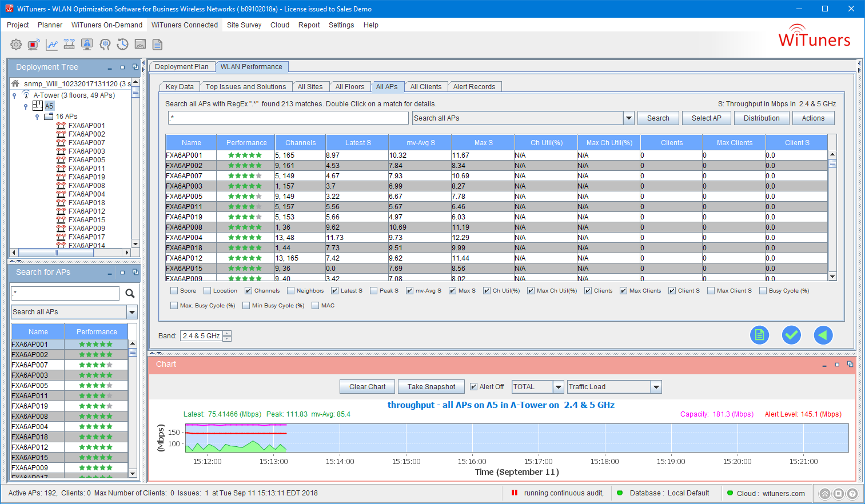Viewport: 865px width, 504px height.
Task: Open the Site Survey menu
Action: (x=244, y=25)
